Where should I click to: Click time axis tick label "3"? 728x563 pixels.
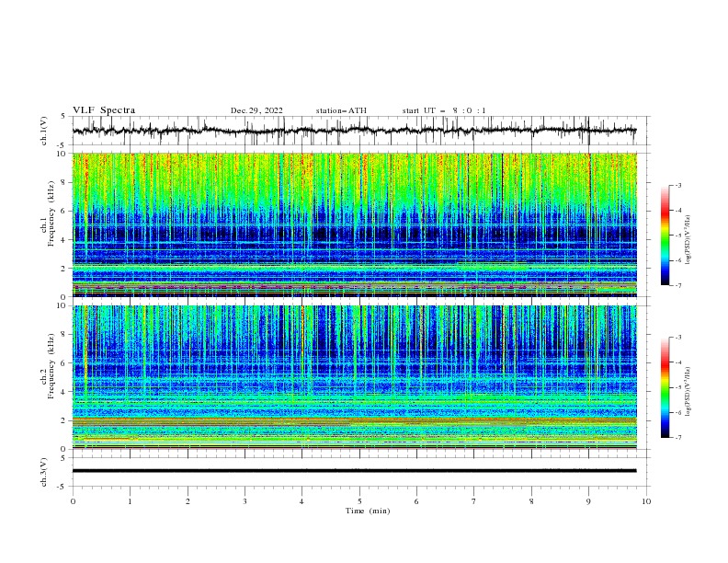click(245, 501)
